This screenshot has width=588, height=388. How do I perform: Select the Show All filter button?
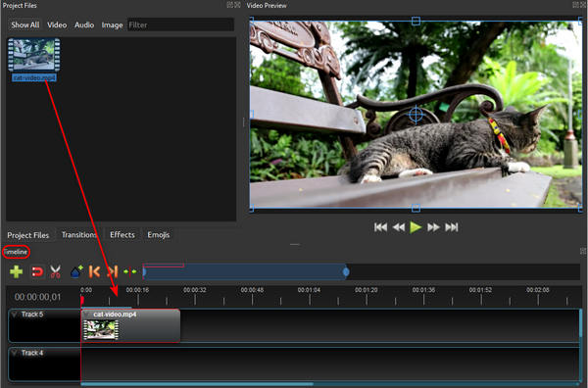coord(25,25)
